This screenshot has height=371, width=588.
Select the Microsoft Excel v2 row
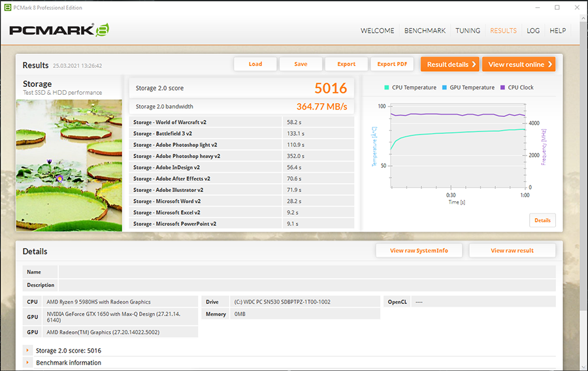[x=242, y=212]
